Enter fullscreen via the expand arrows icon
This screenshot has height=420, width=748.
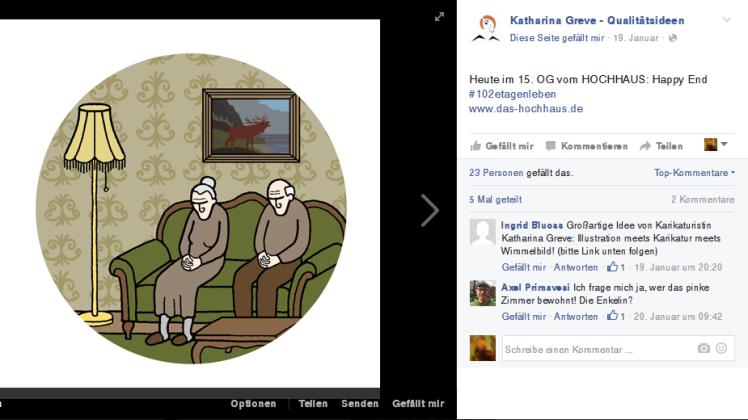439,17
